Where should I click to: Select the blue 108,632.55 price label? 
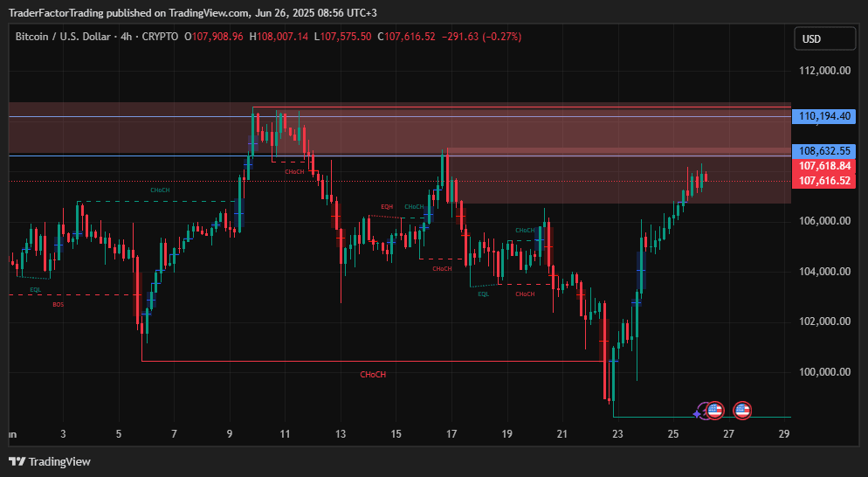(x=823, y=150)
